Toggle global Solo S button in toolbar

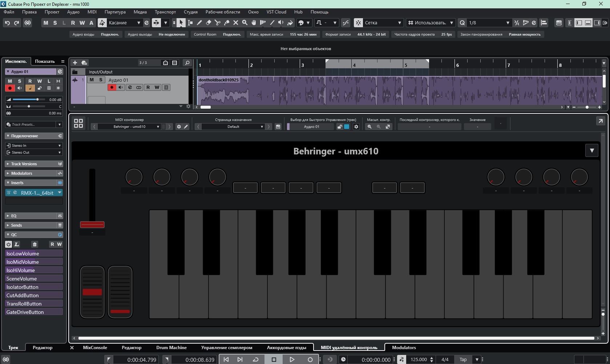55,23
